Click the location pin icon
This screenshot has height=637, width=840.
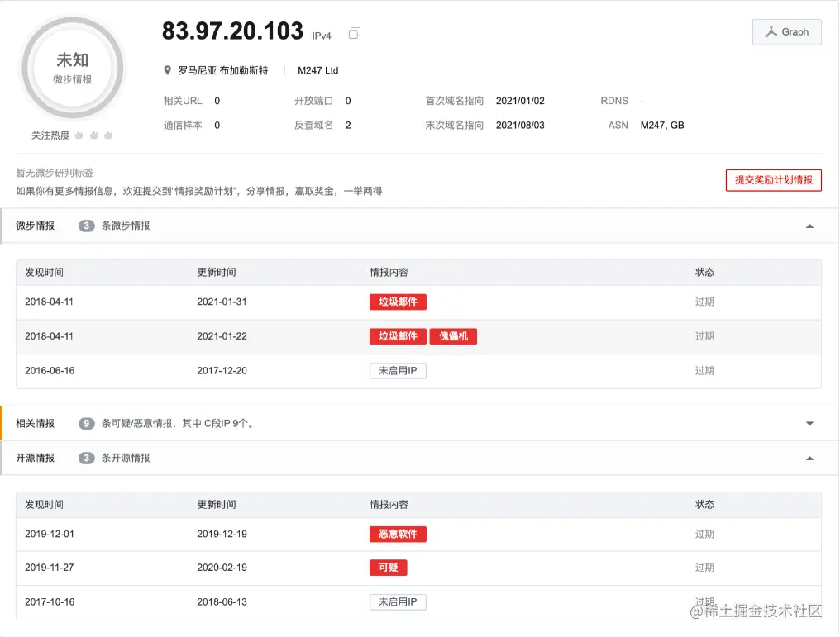(x=167, y=71)
